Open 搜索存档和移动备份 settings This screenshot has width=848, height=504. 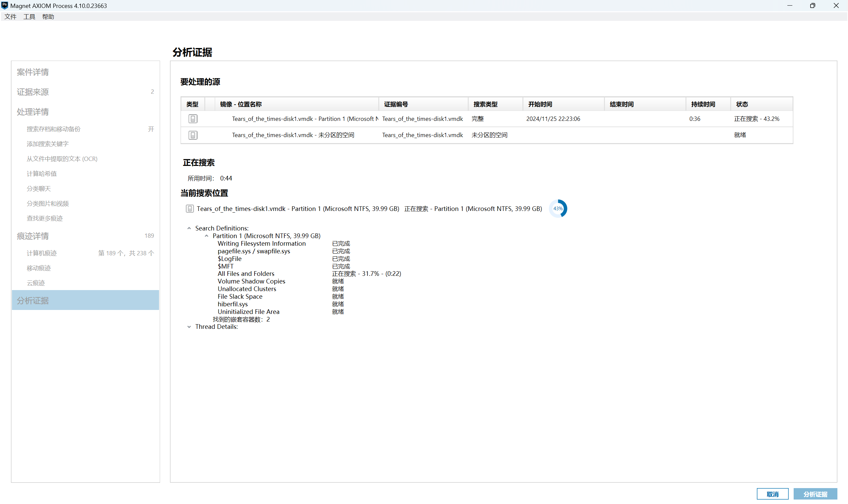point(53,129)
